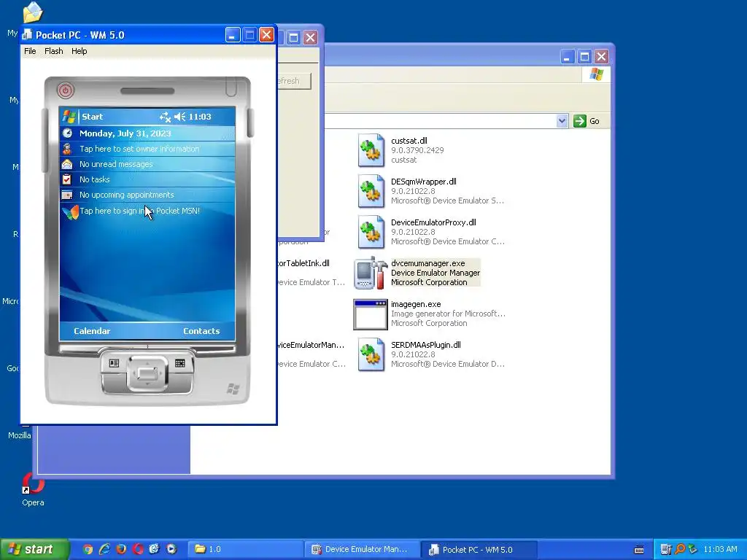The image size is (747, 560).
Task: Select the custsat.dll file name
Action: [x=409, y=141]
